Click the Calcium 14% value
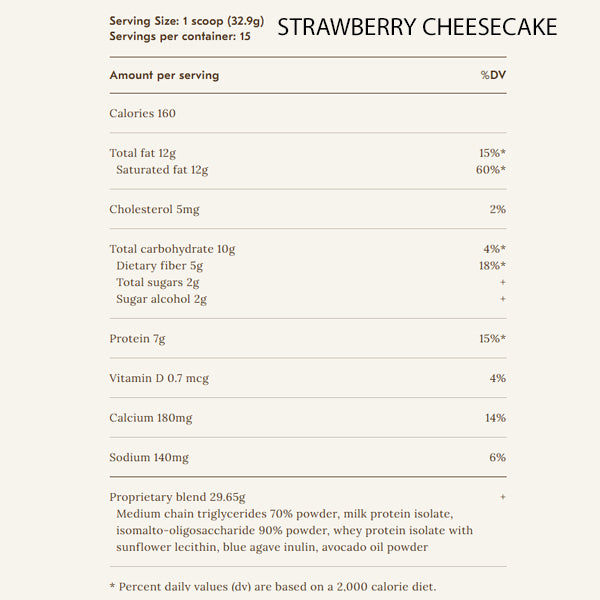600x600 pixels. (x=495, y=418)
